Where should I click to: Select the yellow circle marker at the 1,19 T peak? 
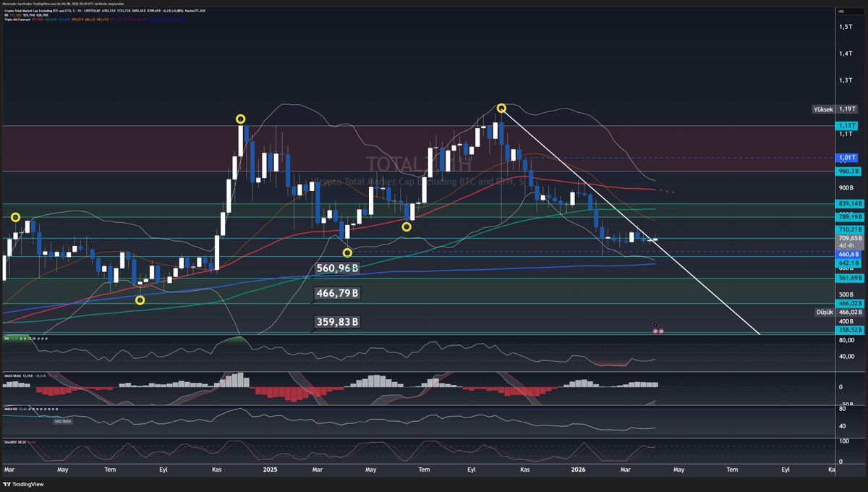click(501, 109)
